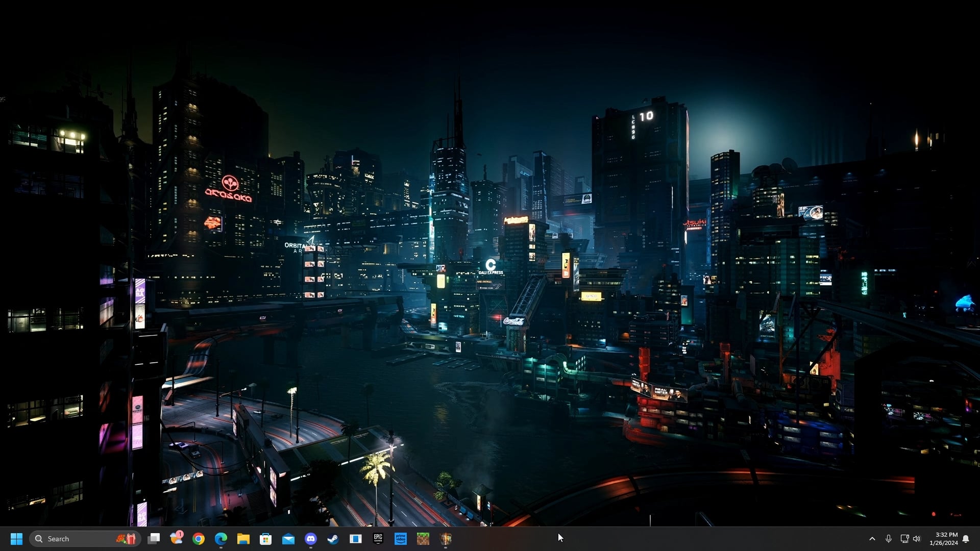Launch Minecraft from the taskbar
The width and height of the screenshot is (980, 551).
[x=423, y=539]
